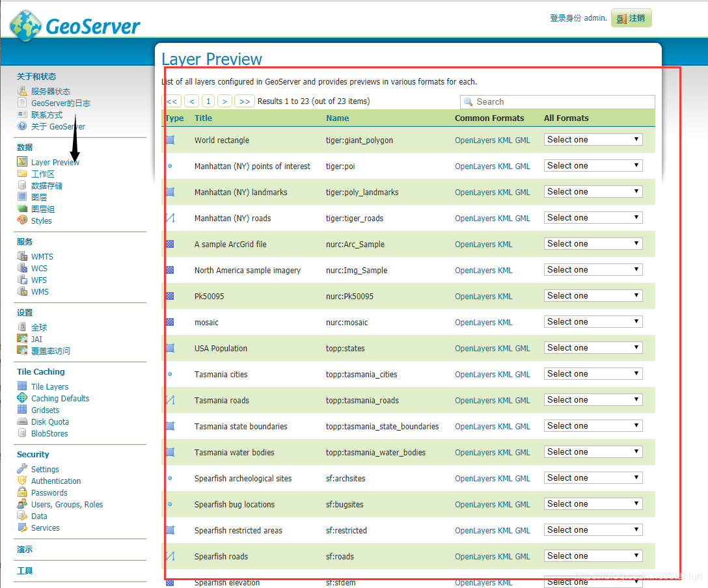Image resolution: width=708 pixels, height=588 pixels.
Task: Click the Caching Defaults globe icon
Action: [22, 397]
